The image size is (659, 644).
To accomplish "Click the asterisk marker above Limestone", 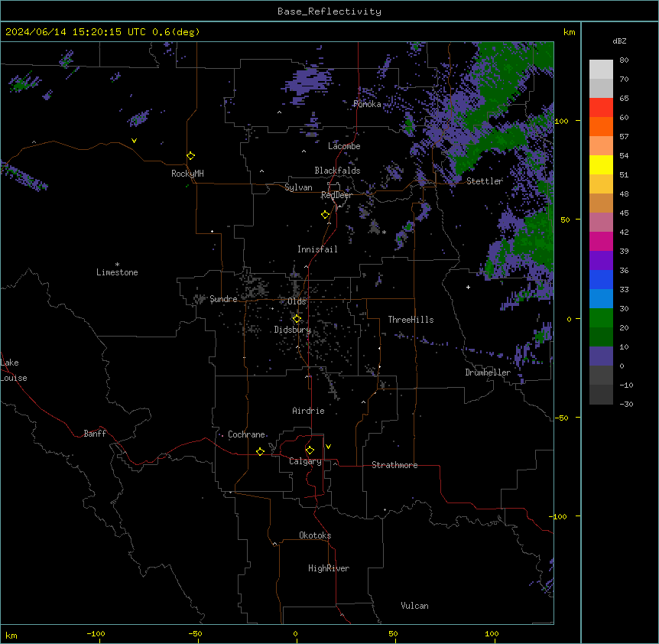I will [x=117, y=265].
